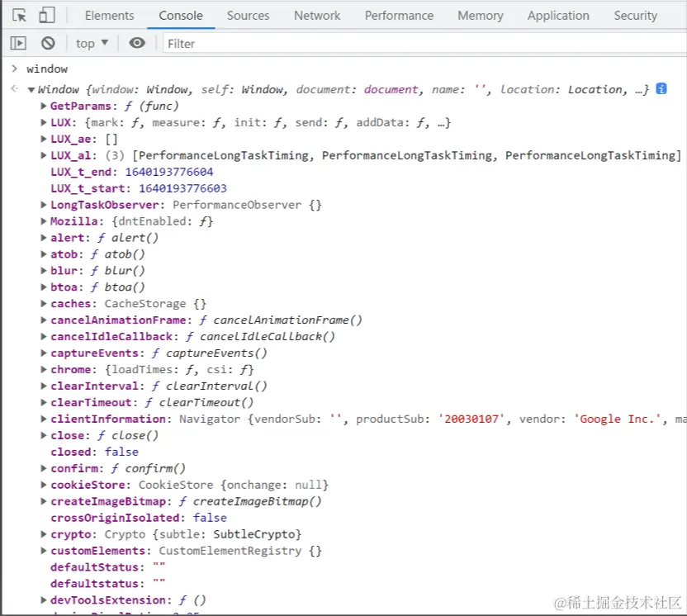This screenshot has width=687, height=616.
Task: Switch to the Memory tab
Action: click(x=481, y=16)
